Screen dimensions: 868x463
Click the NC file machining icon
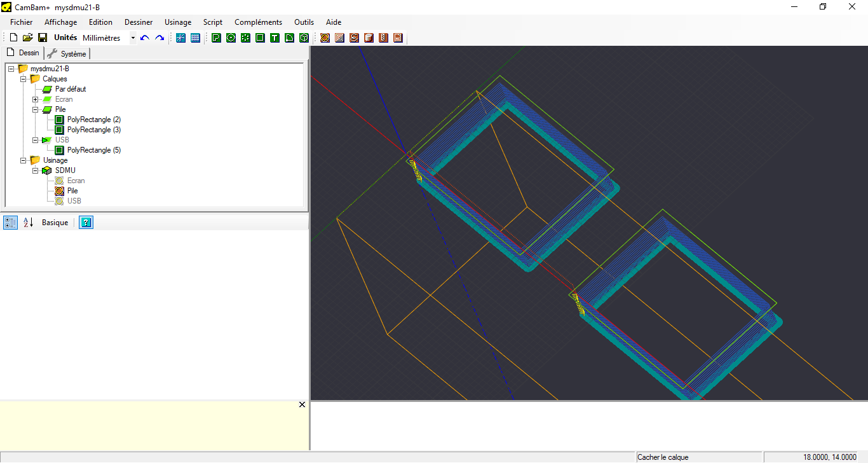[x=398, y=38]
